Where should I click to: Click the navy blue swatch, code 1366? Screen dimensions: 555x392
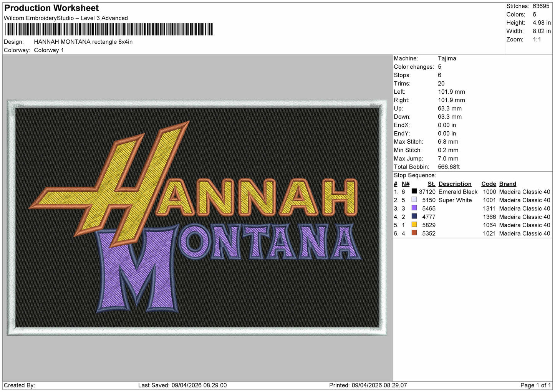[x=414, y=216]
